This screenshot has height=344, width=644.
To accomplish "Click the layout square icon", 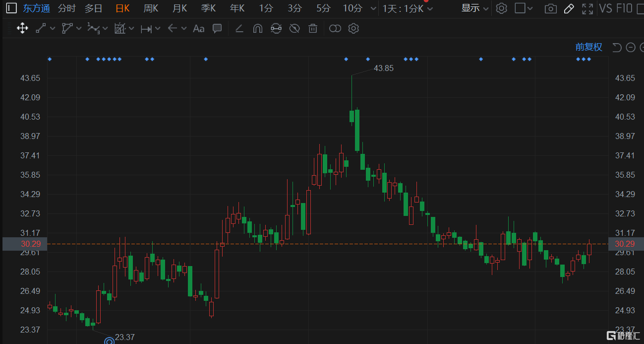I will click(x=520, y=8).
